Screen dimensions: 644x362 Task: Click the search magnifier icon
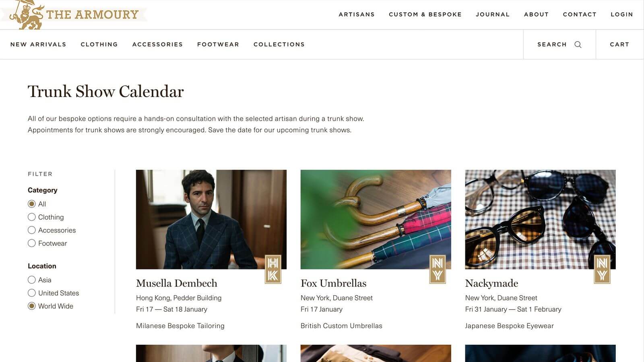(x=578, y=44)
